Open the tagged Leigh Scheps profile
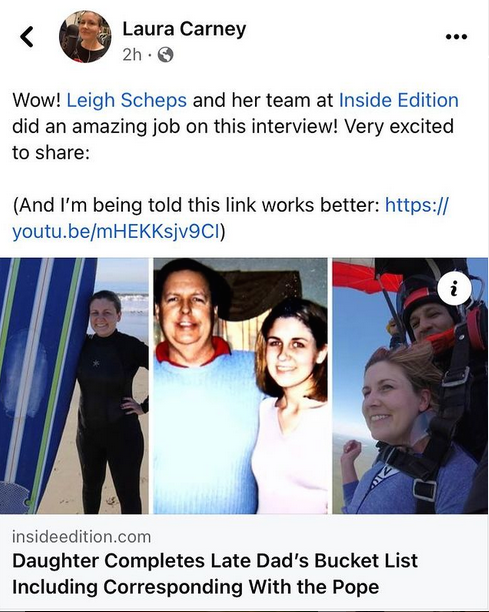Image resolution: width=489 pixels, height=612 pixels. (x=127, y=100)
